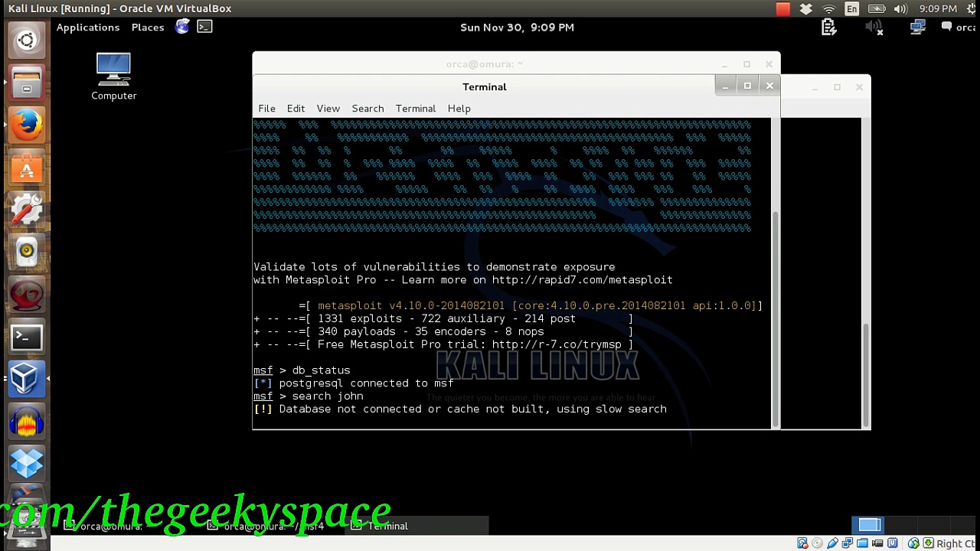Click the '1331 exploits' stats line
The height and width of the screenshot is (551, 980).
[x=443, y=318]
